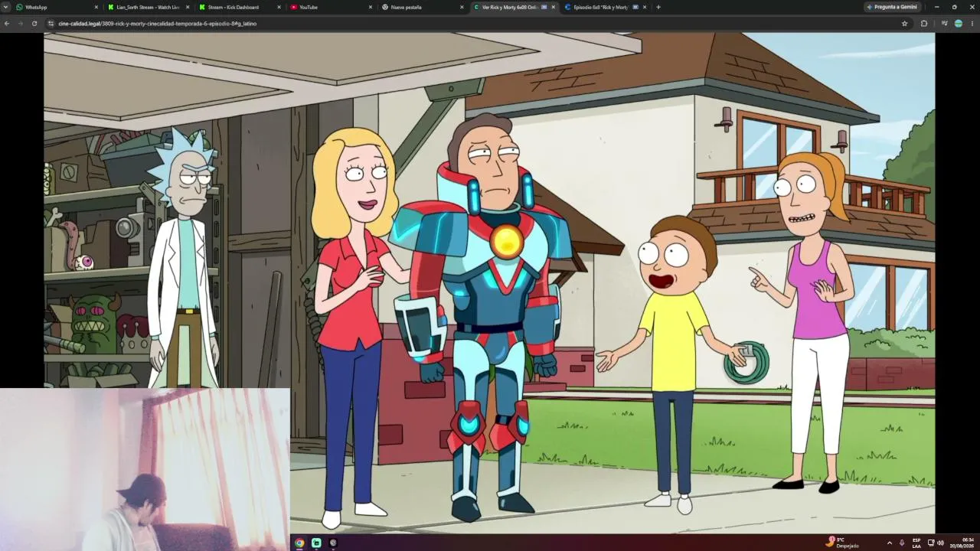Select the Nueva pestaña tab

[422, 7]
